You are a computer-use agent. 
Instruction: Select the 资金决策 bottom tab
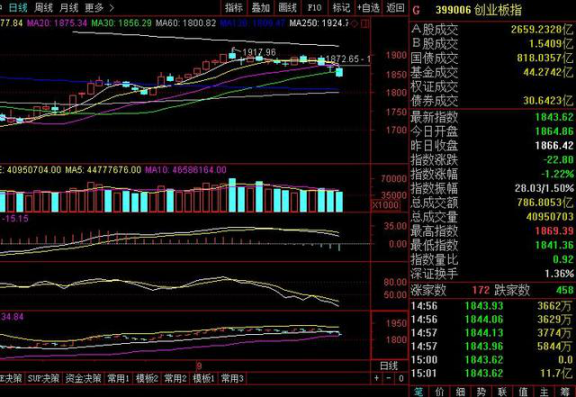[83, 378]
